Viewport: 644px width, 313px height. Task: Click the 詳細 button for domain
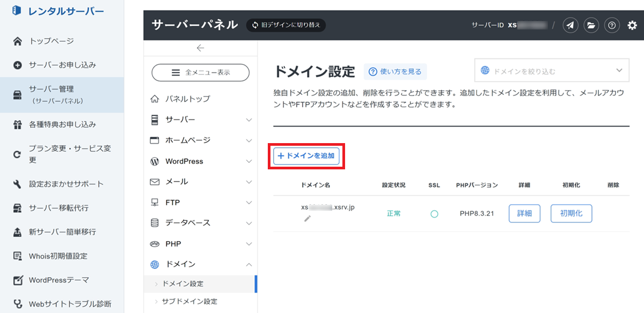coord(524,213)
